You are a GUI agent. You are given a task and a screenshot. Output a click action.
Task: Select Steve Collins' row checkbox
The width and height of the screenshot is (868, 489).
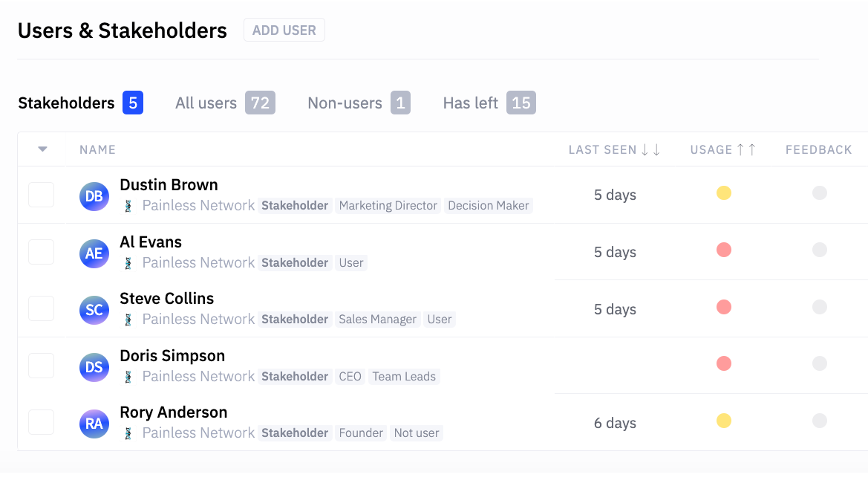(x=41, y=308)
